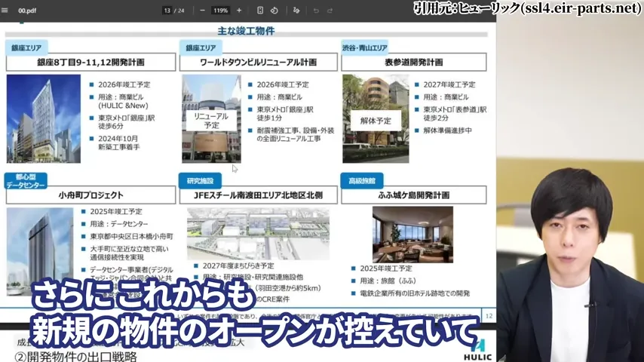This screenshot has width=644, height=362.
Task: Click the text 2024年10月 新築工事着手
Action: pyautogui.click(x=119, y=143)
